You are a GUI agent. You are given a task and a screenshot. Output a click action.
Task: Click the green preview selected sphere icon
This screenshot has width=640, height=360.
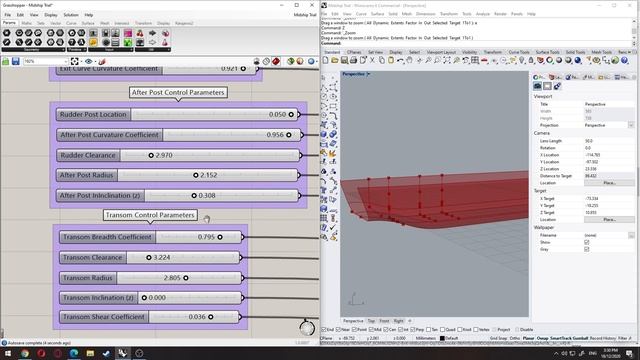pos(290,61)
